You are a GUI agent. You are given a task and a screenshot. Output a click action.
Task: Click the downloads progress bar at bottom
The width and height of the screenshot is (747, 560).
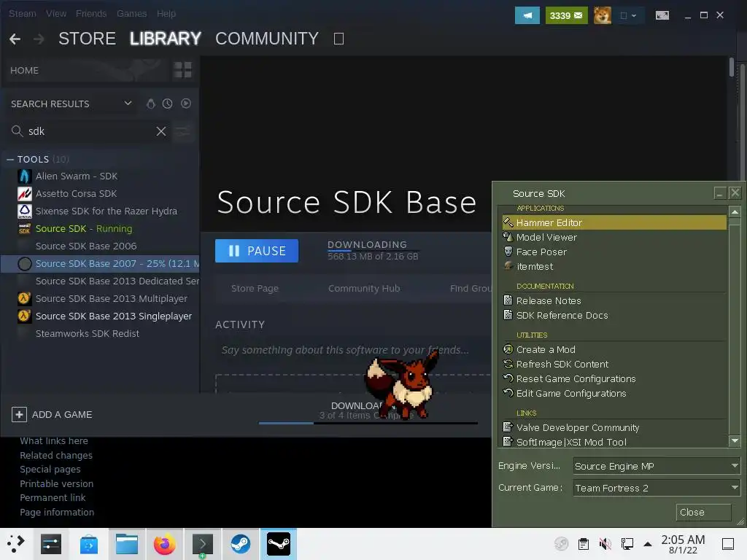tap(368, 423)
